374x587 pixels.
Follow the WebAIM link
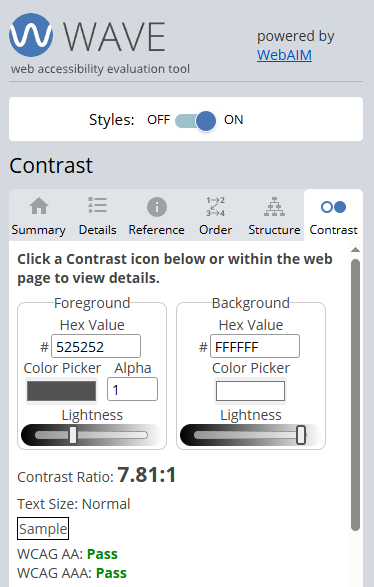coord(284,55)
